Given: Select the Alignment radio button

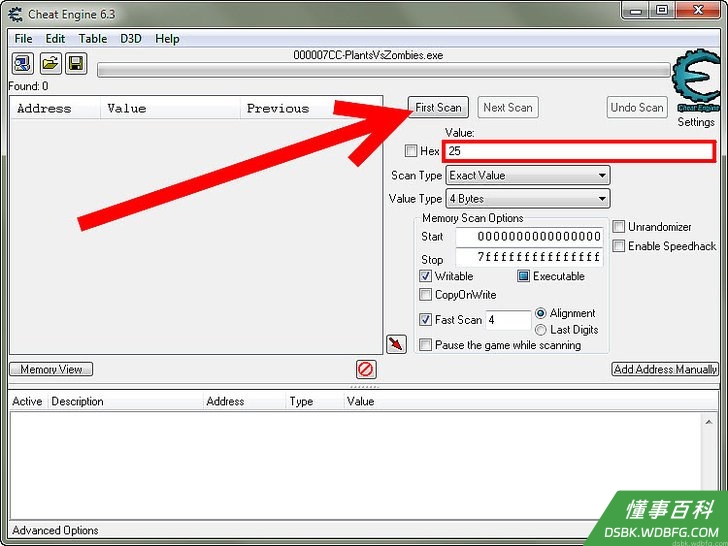Looking at the screenshot, I should click(540, 313).
